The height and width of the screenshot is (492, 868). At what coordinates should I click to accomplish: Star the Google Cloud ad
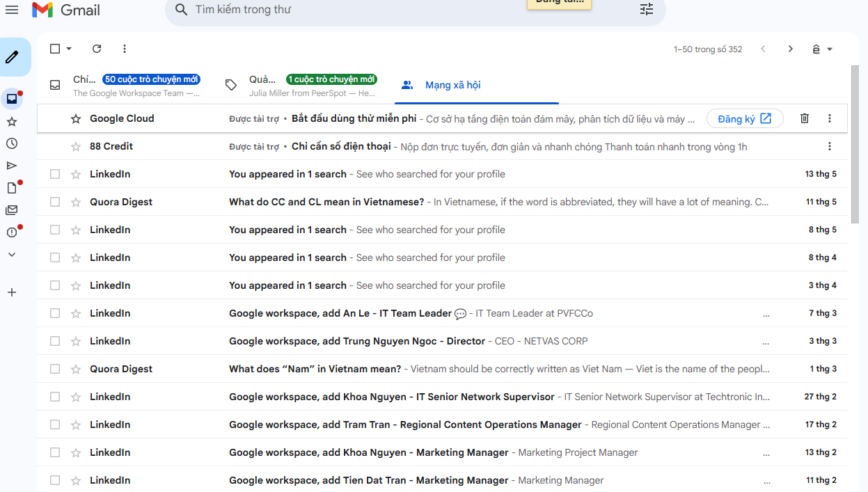(x=76, y=118)
